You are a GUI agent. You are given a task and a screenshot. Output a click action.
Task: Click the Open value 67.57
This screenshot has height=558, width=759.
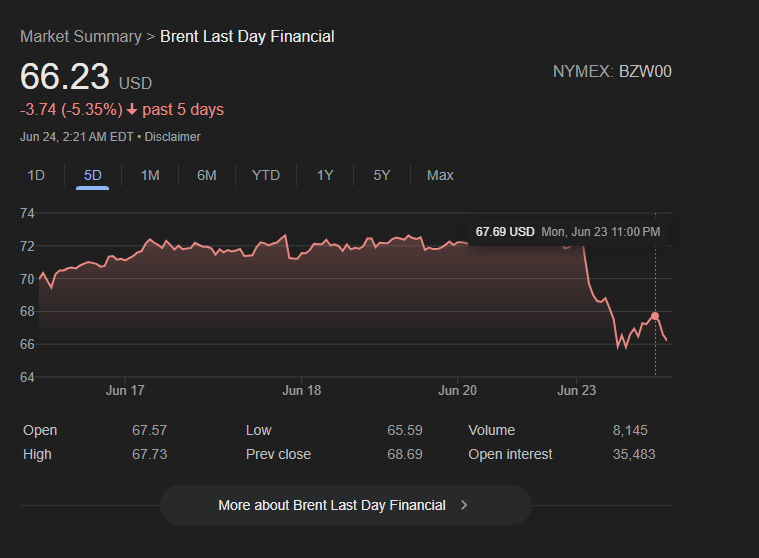tap(150, 430)
